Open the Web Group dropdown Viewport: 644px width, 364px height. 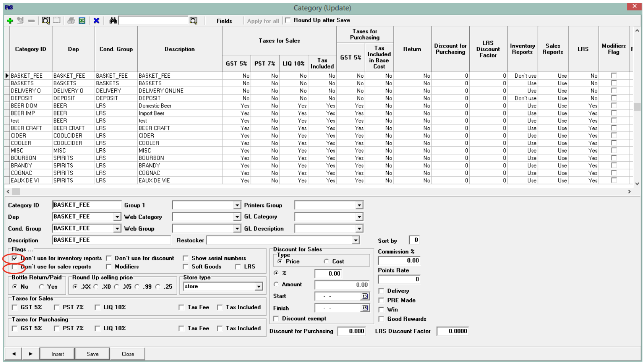click(x=237, y=228)
